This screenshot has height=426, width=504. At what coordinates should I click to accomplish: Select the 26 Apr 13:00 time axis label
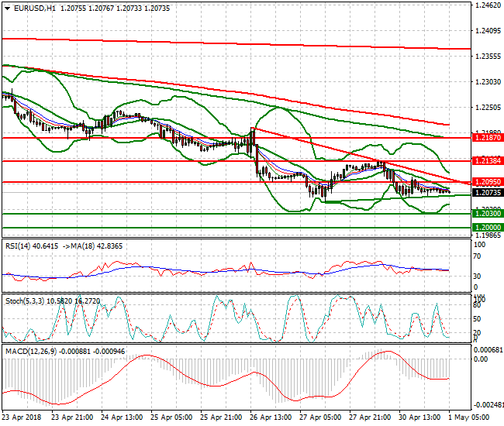pyautogui.click(x=271, y=417)
